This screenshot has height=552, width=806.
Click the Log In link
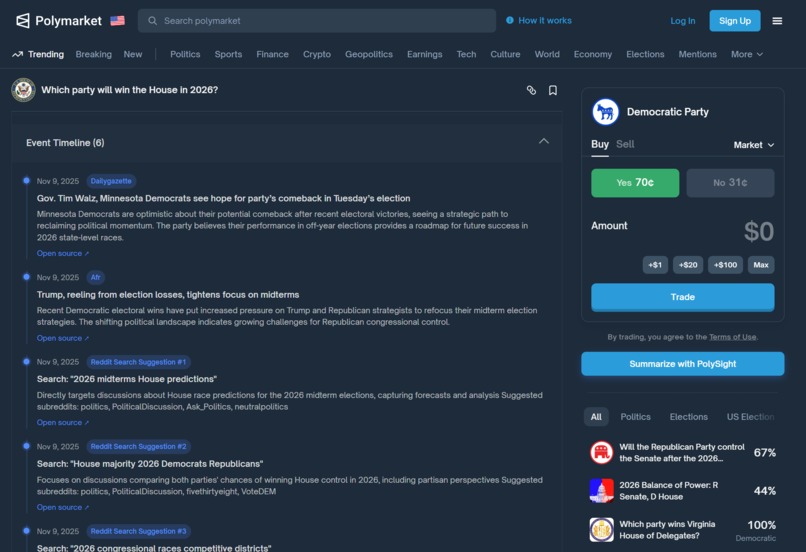(683, 21)
